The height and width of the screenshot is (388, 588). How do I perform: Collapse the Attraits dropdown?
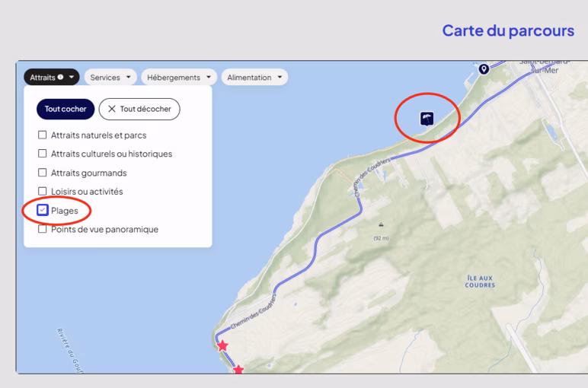click(x=52, y=77)
